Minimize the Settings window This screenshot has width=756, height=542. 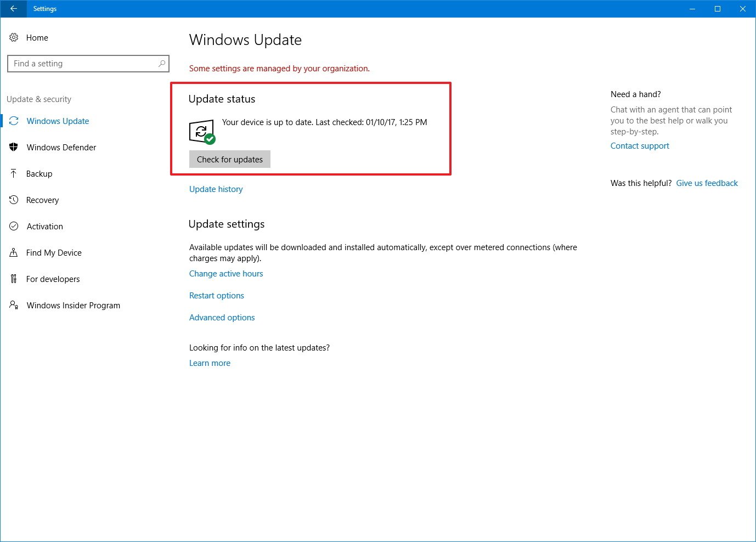692,9
